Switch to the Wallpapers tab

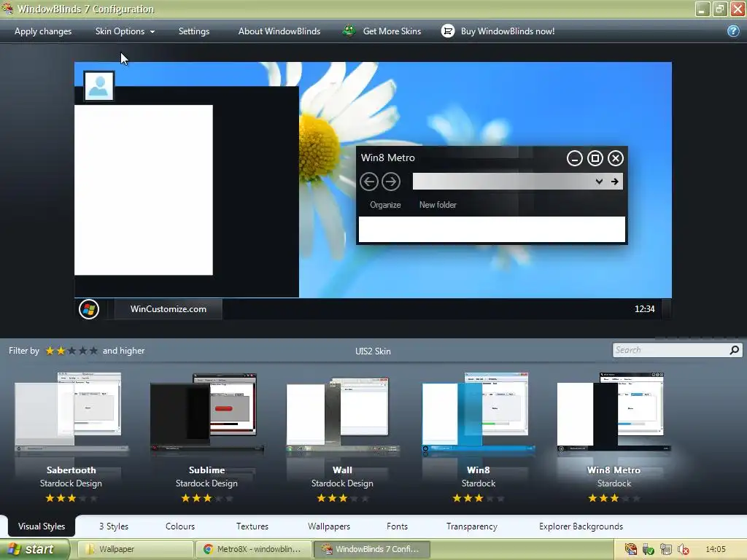tap(329, 526)
